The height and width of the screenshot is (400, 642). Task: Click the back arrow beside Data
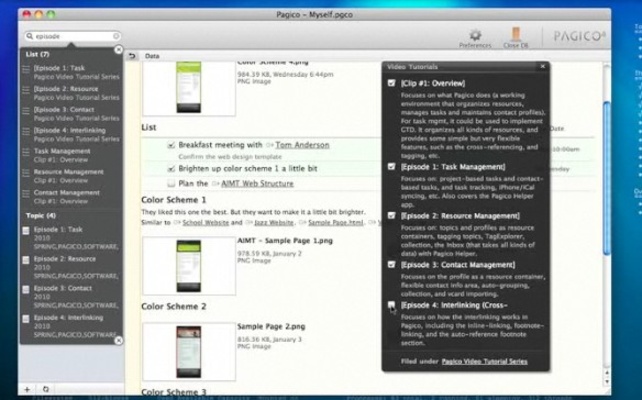(132, 56)
